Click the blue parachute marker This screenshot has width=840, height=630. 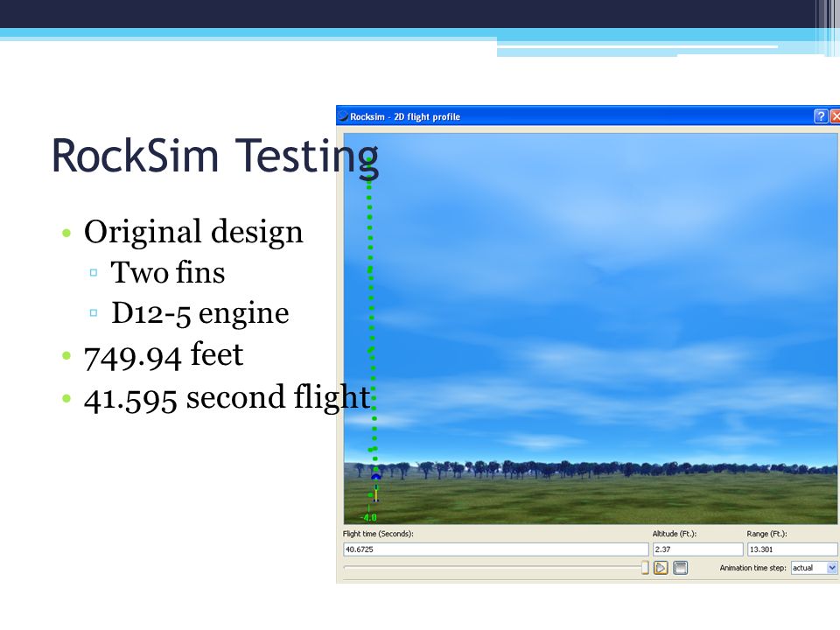pyautogui.click(x=376, y=476)
